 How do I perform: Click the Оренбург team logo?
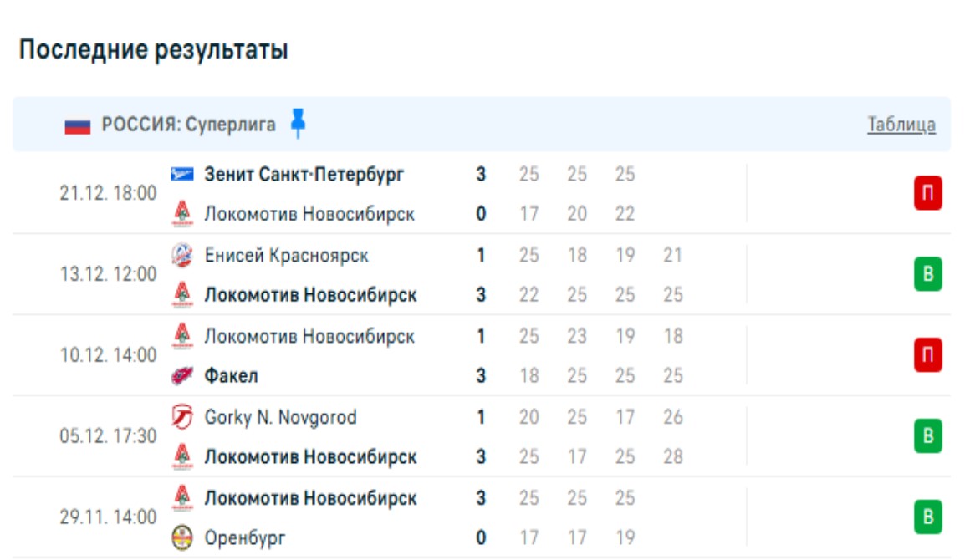click(x=181, y=538)
